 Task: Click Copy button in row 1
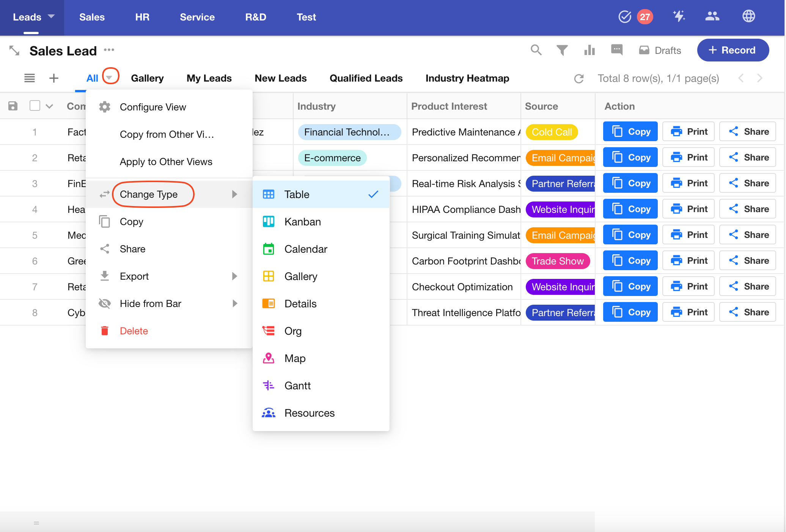[x=630, y=132]
